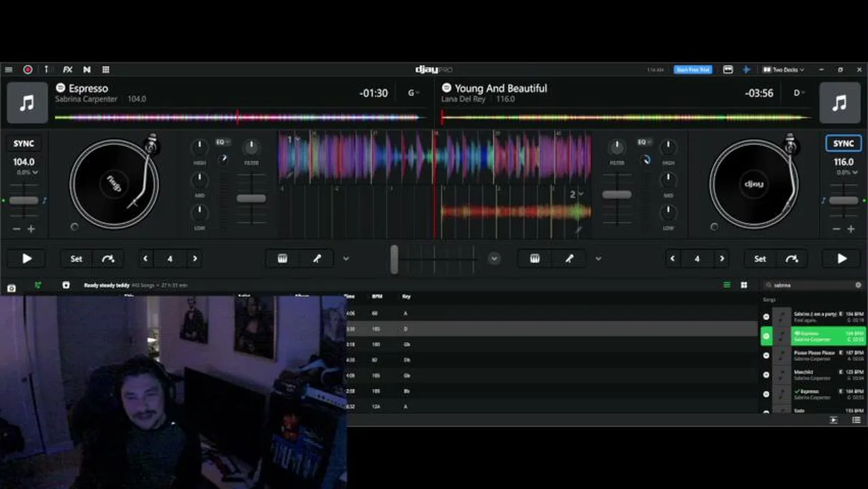
Task: Open deck 1 piano keys pad icon
Action: coord(283,259)
